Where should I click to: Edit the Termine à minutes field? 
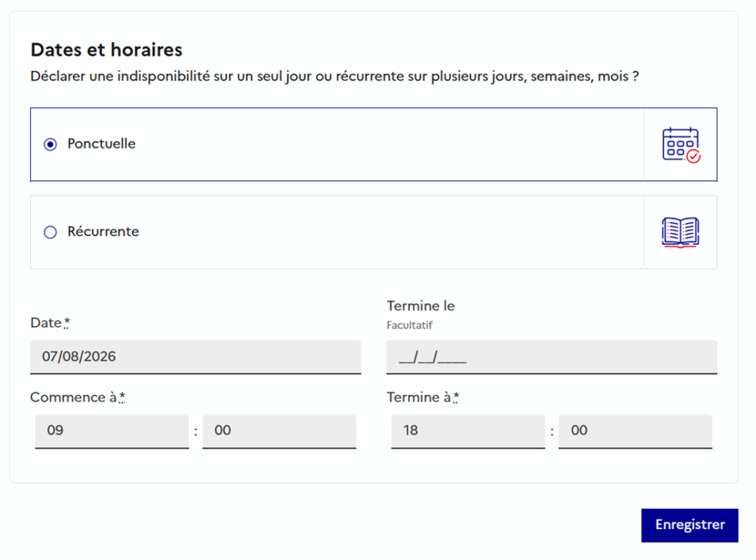pos(636,432)
